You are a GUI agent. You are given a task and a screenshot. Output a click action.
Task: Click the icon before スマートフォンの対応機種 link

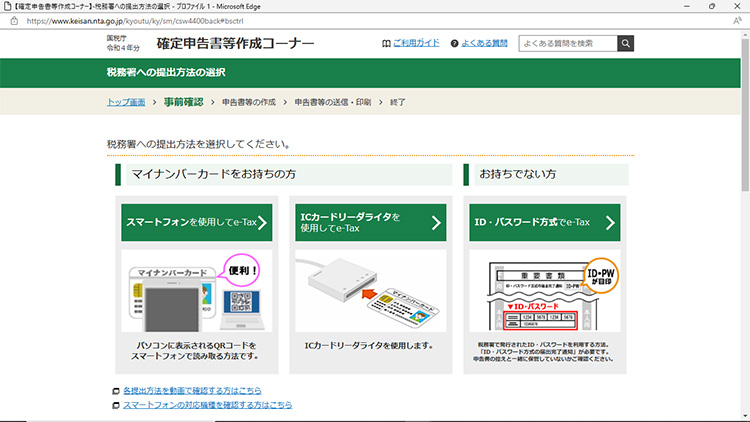coord(116,405)
